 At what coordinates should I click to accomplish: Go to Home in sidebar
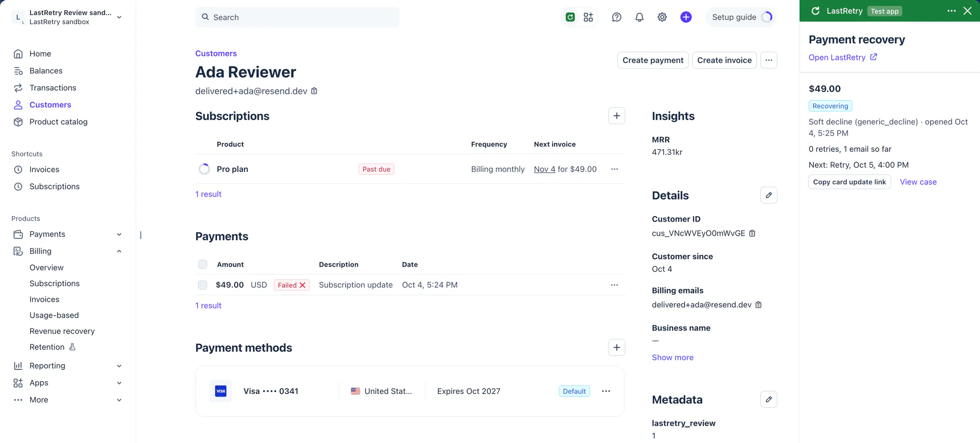40,54
